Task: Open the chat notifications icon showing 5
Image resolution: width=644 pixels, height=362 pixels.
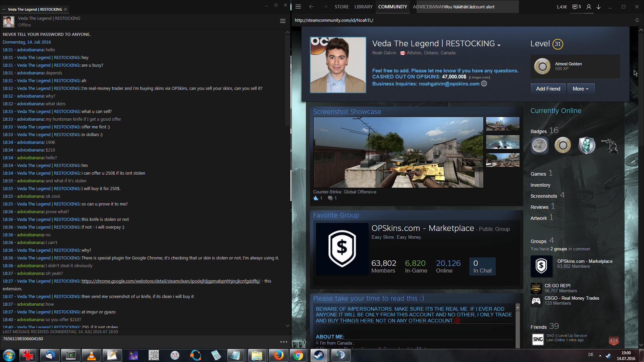Action: coord(576,7)
